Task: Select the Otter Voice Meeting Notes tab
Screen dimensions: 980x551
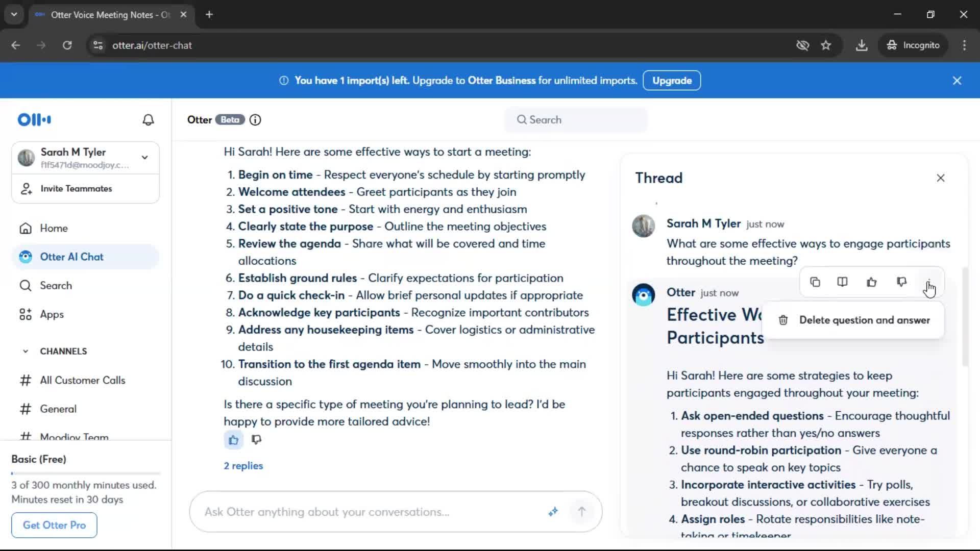Action: (x=110, y=15)
